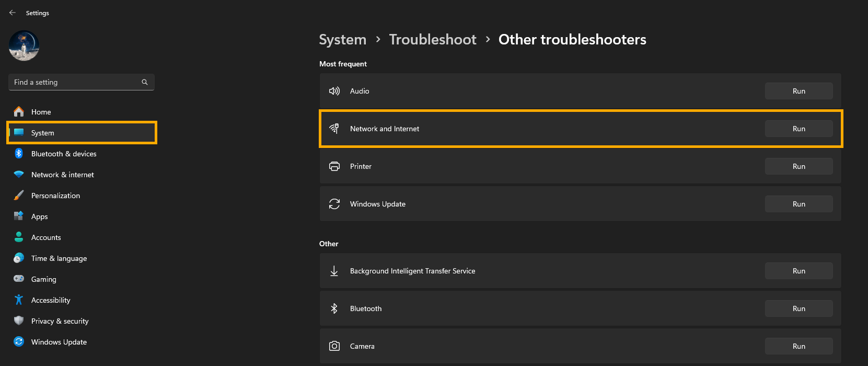
Task: Open Bluetooth & devices settings
Action: point(82,154)
